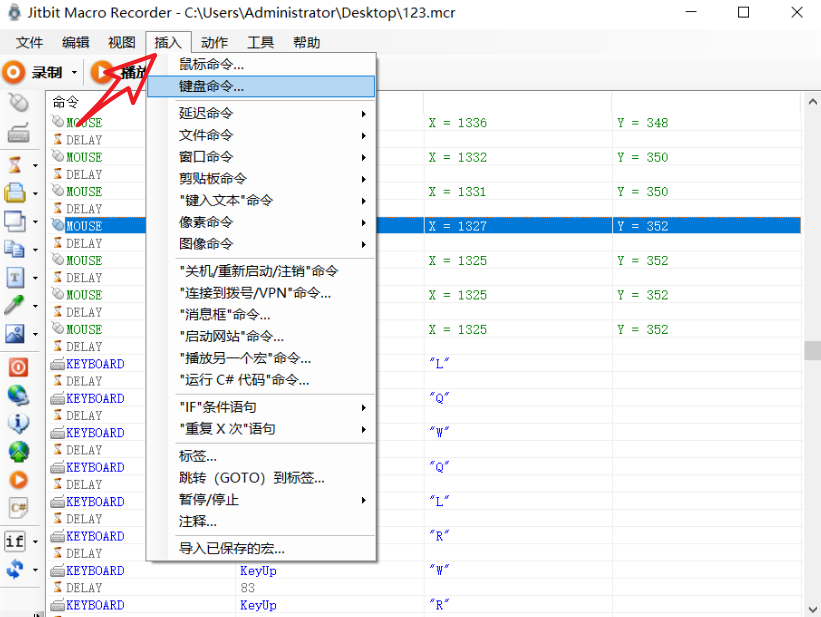821x617 pixels.
Task: Open the 工具 menu
Action: coord(260,42)
